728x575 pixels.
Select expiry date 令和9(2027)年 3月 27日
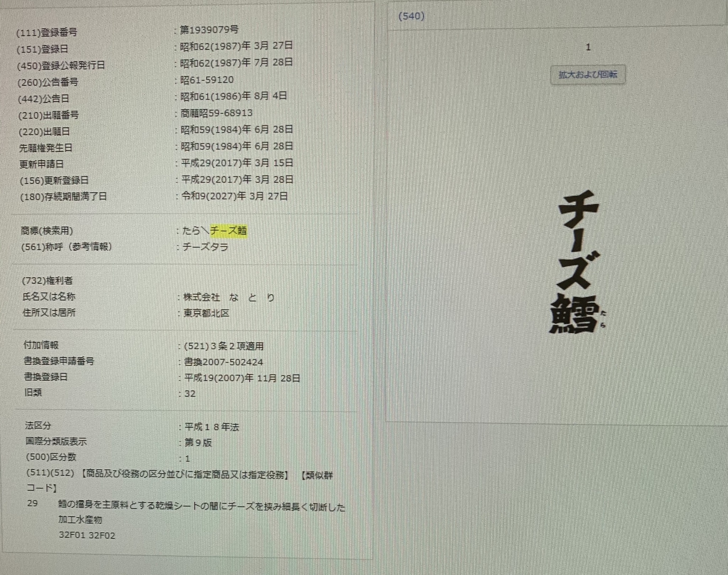(235, 196)
